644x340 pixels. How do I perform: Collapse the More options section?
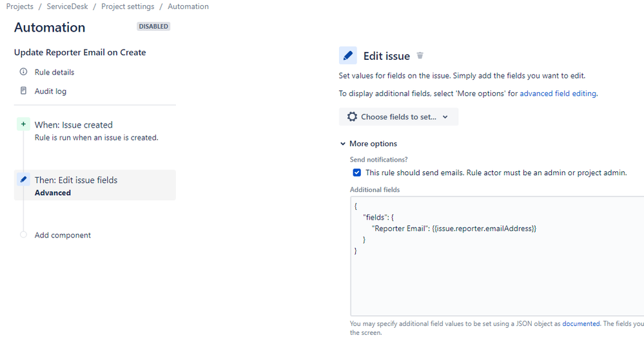pos(369,144)
